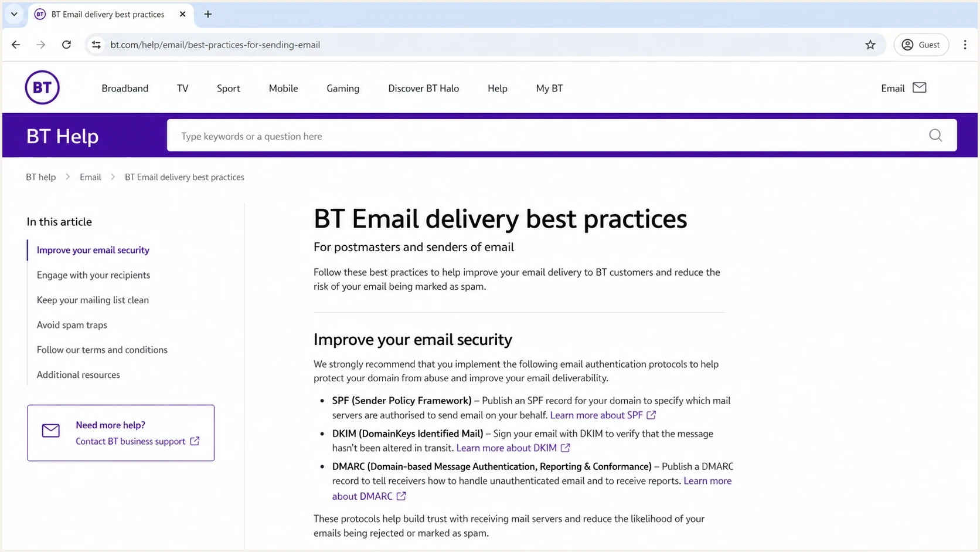Screen dimensions: 980x552
Task: Open the tab search dropdown arrow
Action: pyautogui.click(x=14, y=14)
